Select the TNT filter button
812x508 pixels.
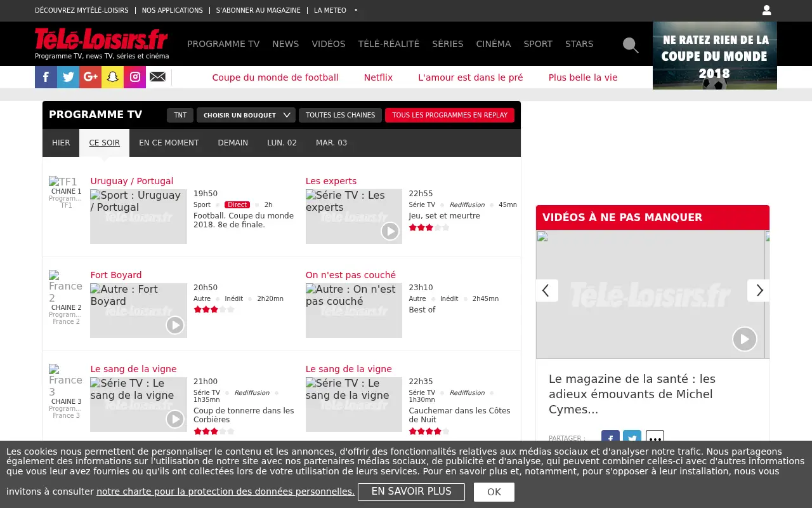tap(180, 115)
